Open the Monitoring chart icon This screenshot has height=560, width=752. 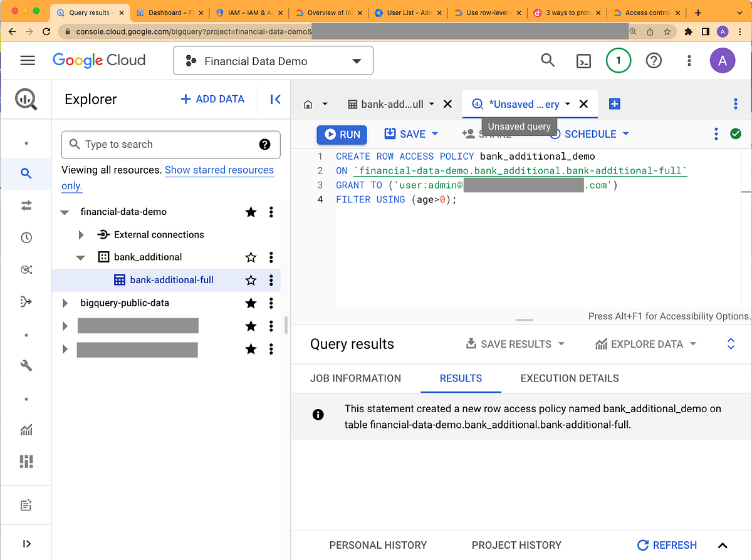(x=26, y=430)
